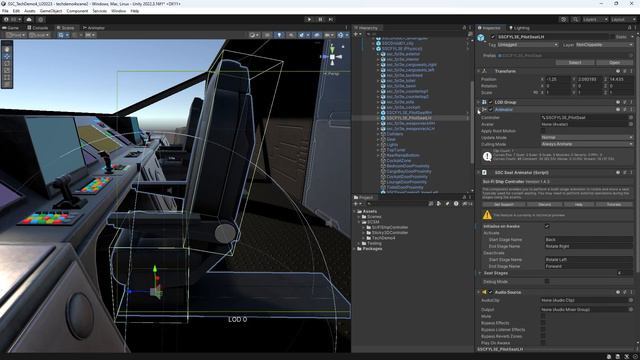Click the Help button in Seat Animator
The image size is (640, 360).
[x=578, y=204]
